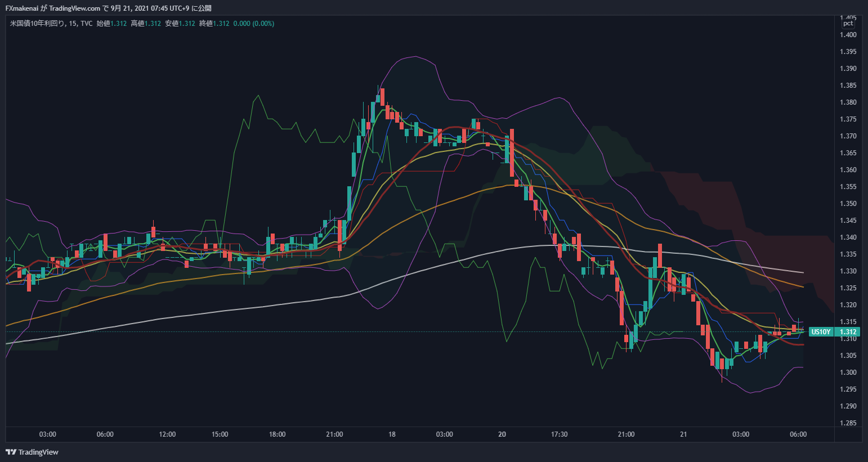Click the TradingView logo at the bottom
868x462 pixels.
tap(32, 452)
